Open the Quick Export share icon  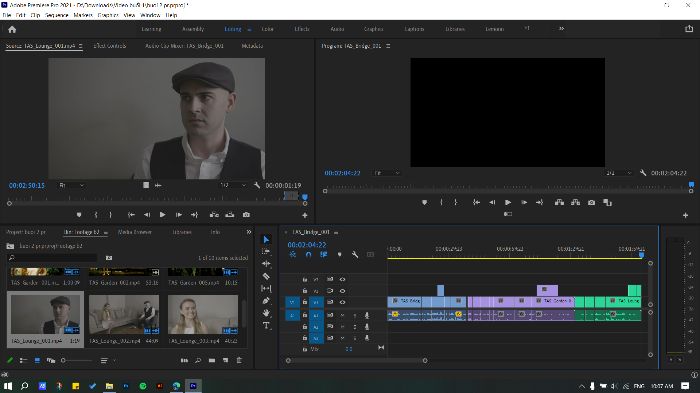[x=689, y=29]
